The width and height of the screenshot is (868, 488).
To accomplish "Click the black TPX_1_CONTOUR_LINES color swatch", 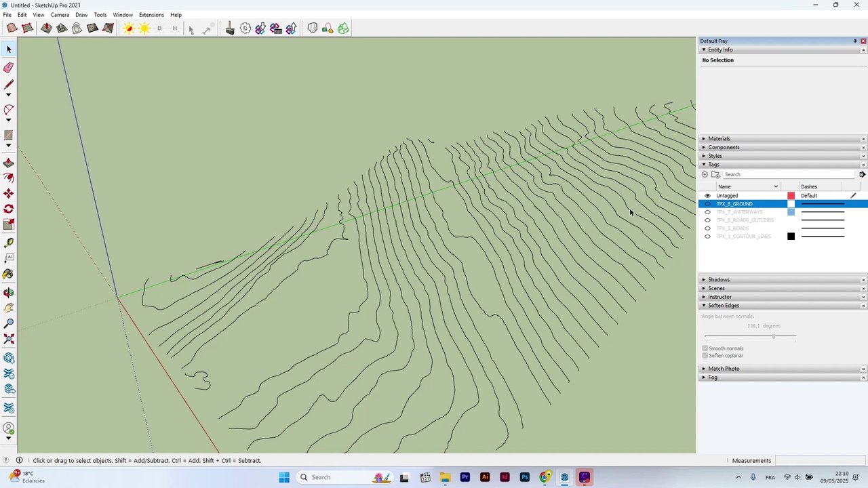I will pyautogui.click(x=791, y=237).
